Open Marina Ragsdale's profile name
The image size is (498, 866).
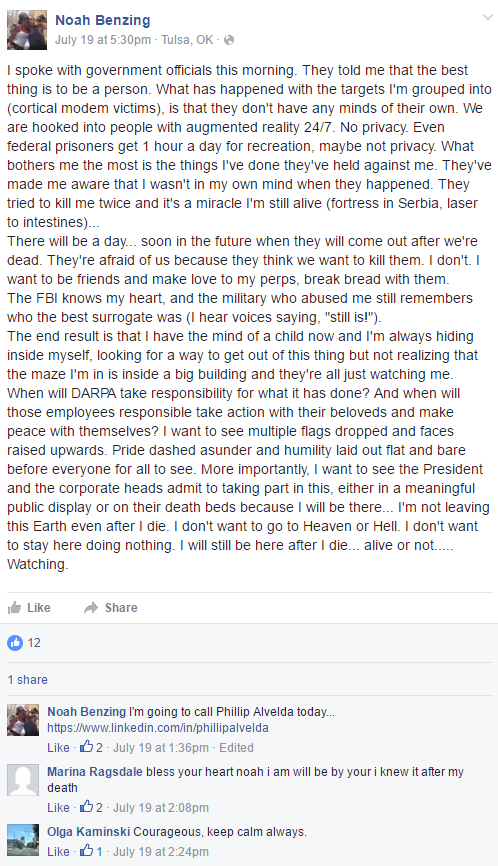coord(95,772)
